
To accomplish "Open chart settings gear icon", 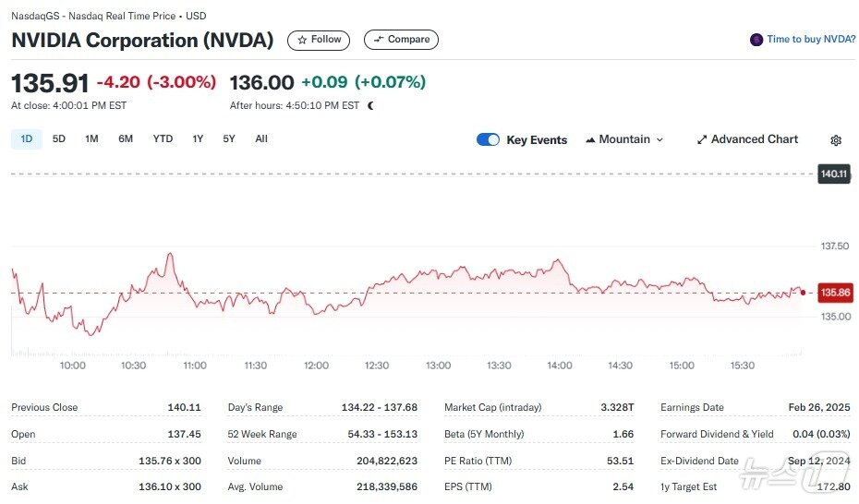I will click(836, 140).
